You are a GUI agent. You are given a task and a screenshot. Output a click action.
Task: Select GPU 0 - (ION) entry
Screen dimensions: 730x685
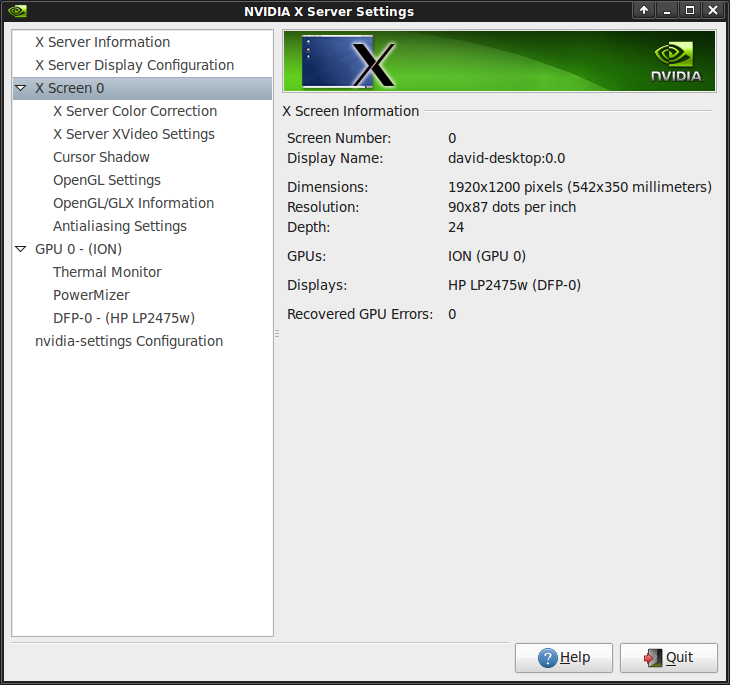pyautogui.click(x=78, y=249)
